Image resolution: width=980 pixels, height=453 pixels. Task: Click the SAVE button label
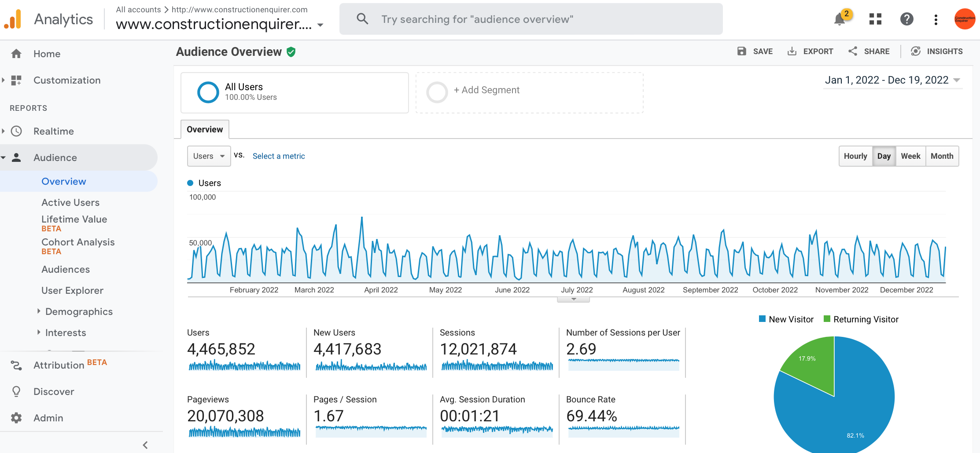coord(763,51)
